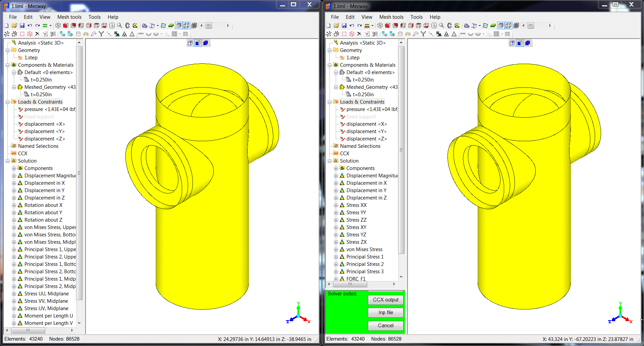Open Help menu in left window
This screenshot has width=644, height=346.
click(x=113, y=17)
